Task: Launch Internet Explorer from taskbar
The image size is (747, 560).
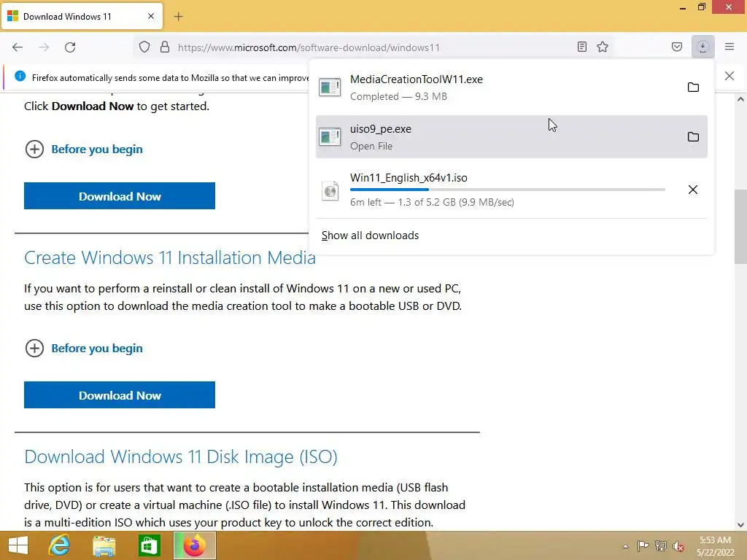Action: pos(60,545)
